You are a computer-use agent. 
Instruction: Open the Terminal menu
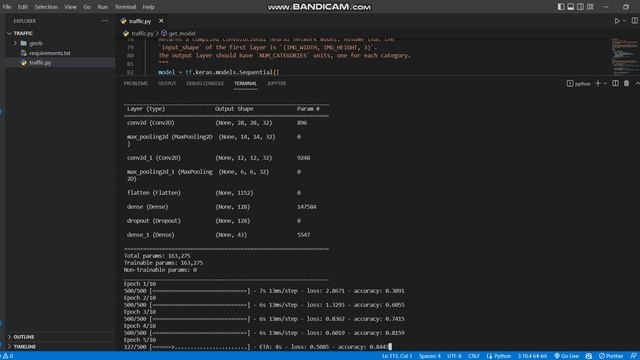tap(125, 7)
